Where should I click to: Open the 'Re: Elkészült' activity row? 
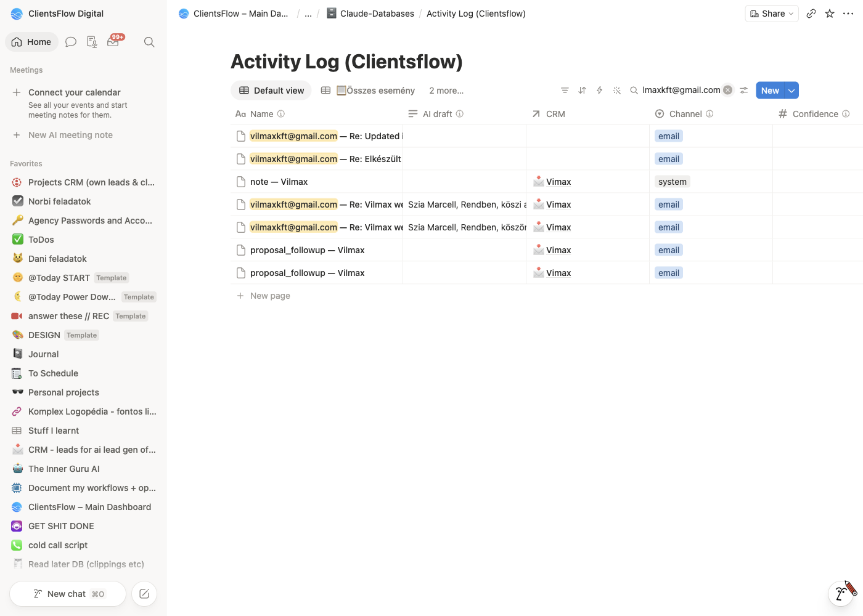point(325,159)
